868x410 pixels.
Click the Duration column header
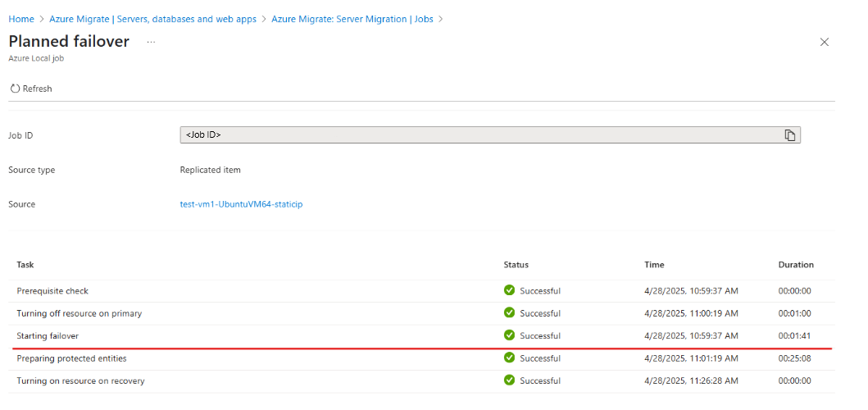coord(796,265)
